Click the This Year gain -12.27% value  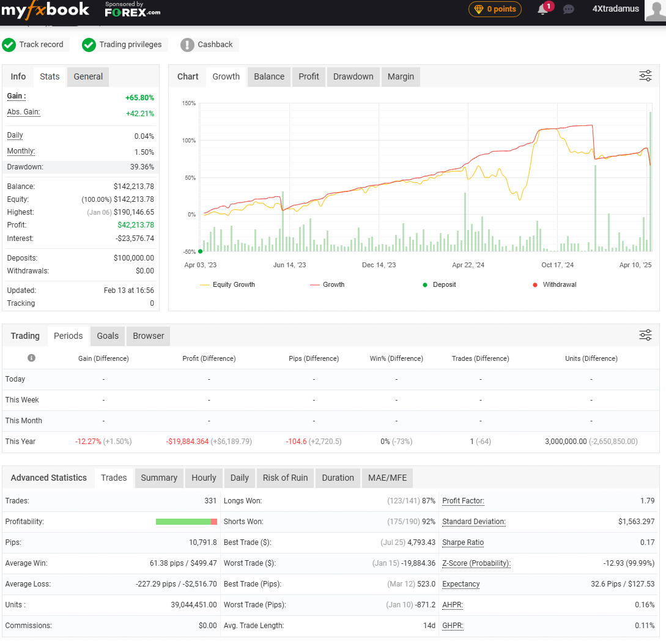[88, 442]
